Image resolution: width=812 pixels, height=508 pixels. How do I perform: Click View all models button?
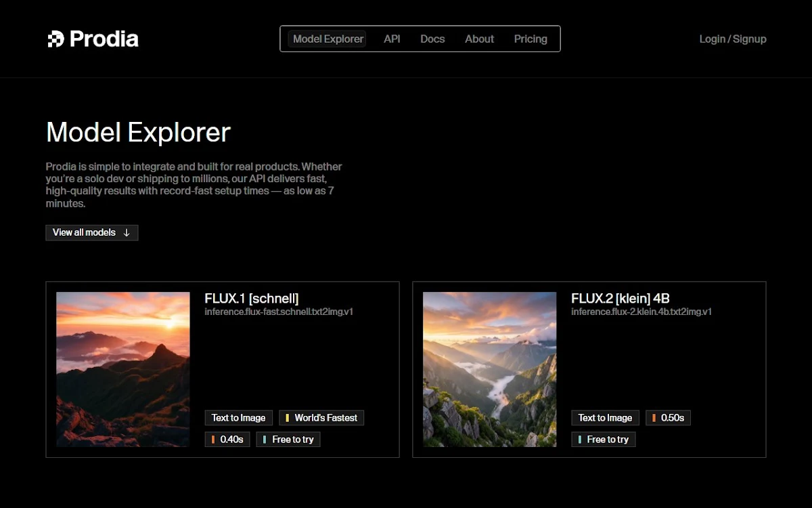pyautogui.click(x=92, y=232)
